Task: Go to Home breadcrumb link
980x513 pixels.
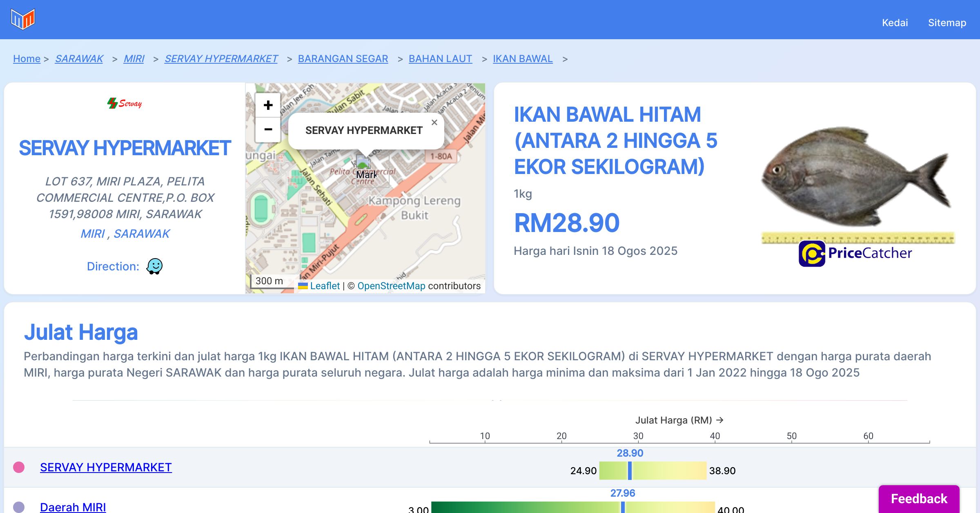Action: point(27,59)
